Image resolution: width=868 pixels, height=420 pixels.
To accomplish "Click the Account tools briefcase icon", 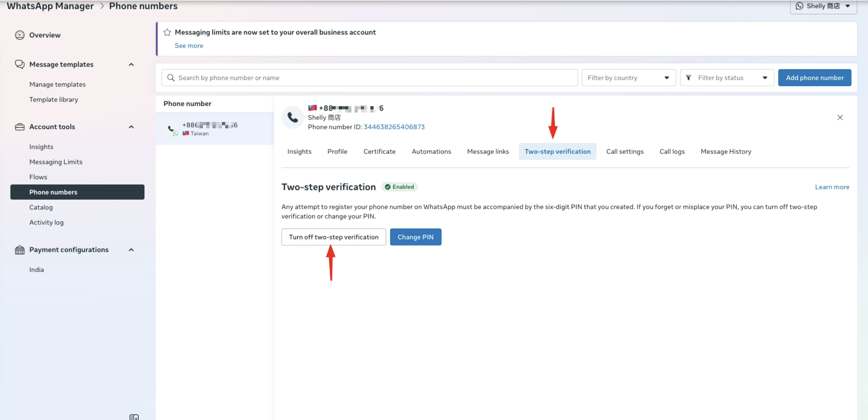I will click(20, 127).
